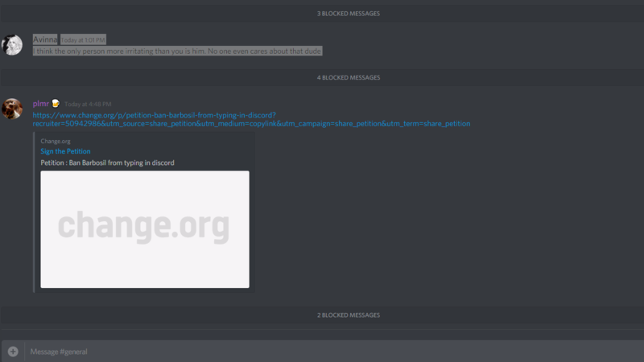This screenshot has width=644, height=362.
Task: Open the change.org preview image thumbnail
Action: pyautogui.click(x=145, y=229)
